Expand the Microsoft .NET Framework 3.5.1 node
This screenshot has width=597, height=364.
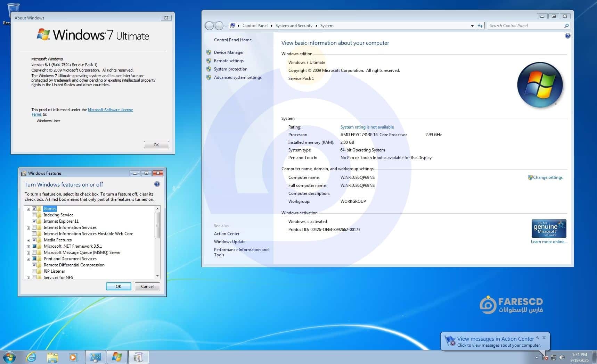click(x=28, y=247)
